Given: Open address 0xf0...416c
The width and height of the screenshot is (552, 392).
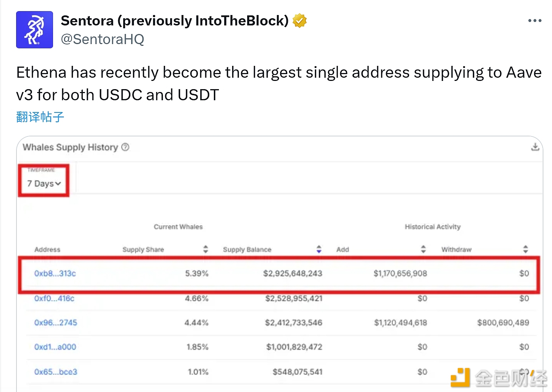Looking at the screenshot, I should click(x=54, y=299).
